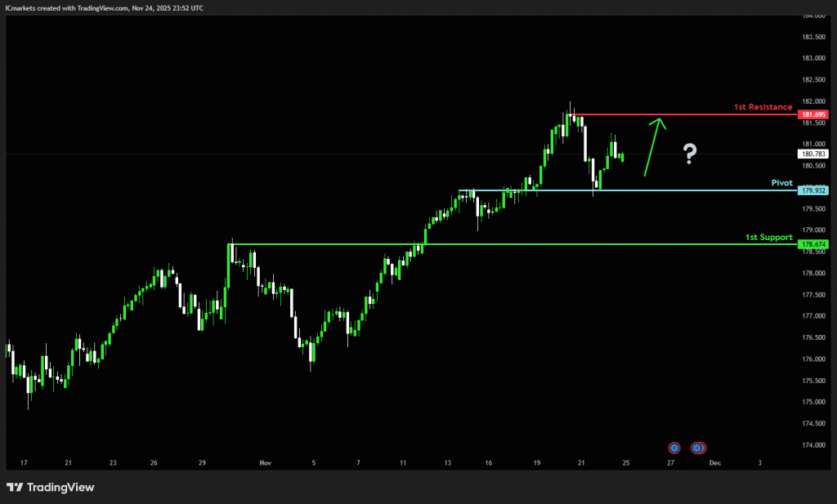Viewport: 837px width, 504px height.
Task: Open the overlapping EU event icons near Dec
Action: pyautogui.click(x=698, y=448)
